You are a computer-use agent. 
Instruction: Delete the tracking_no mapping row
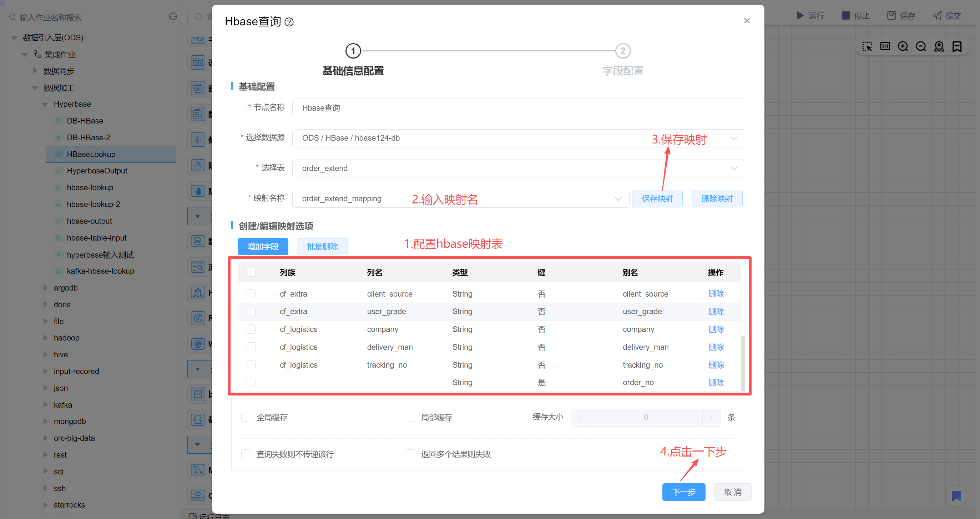pos(716,365)
